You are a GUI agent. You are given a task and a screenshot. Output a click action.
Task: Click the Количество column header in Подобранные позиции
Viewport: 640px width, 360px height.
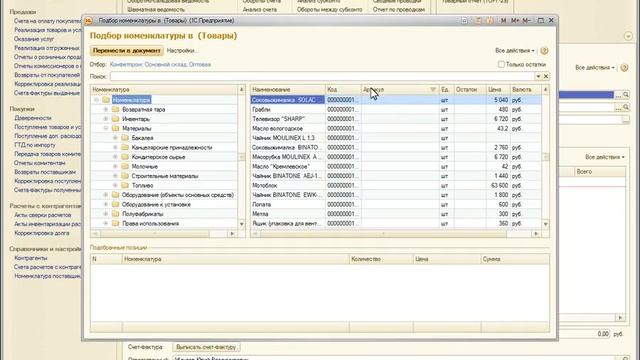click(381, 259)
